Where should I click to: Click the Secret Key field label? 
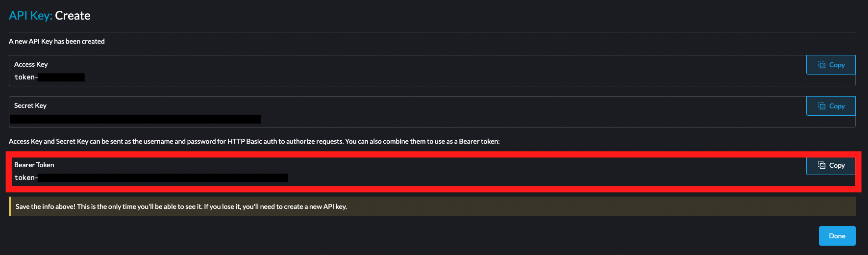coord(30,105)
